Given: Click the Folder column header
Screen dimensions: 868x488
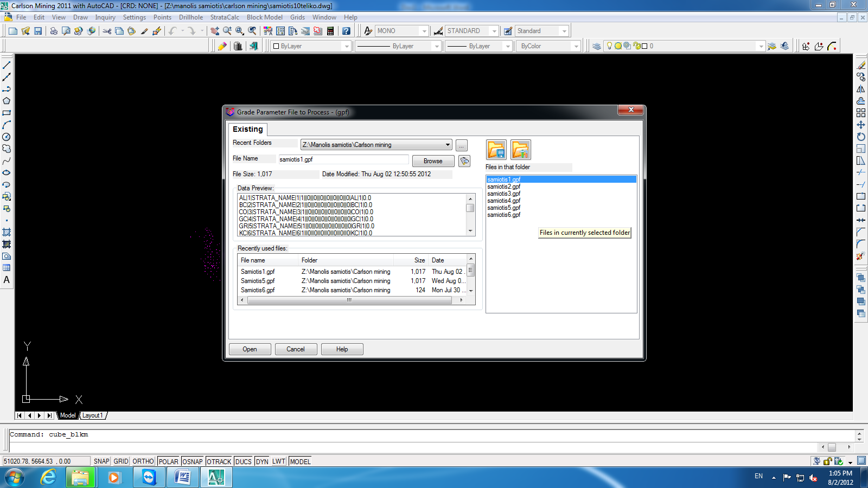Looking at the screenshot, I should click(346, 260).
